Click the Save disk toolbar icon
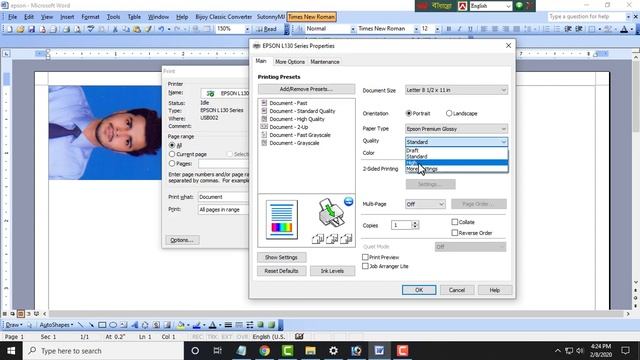This screenshot has height=360, width=640. [31, 29]
